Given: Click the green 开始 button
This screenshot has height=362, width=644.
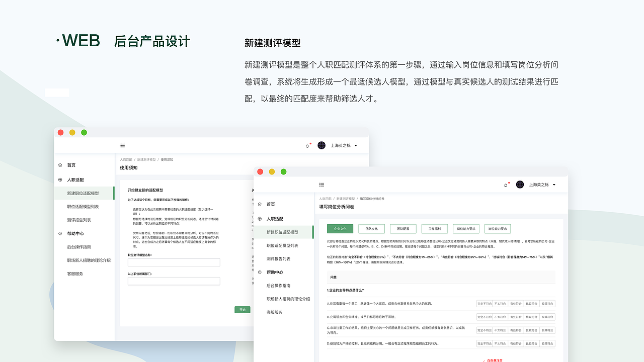Looking at the screenshot, I should pyautogui.click(x=243, y=310).
